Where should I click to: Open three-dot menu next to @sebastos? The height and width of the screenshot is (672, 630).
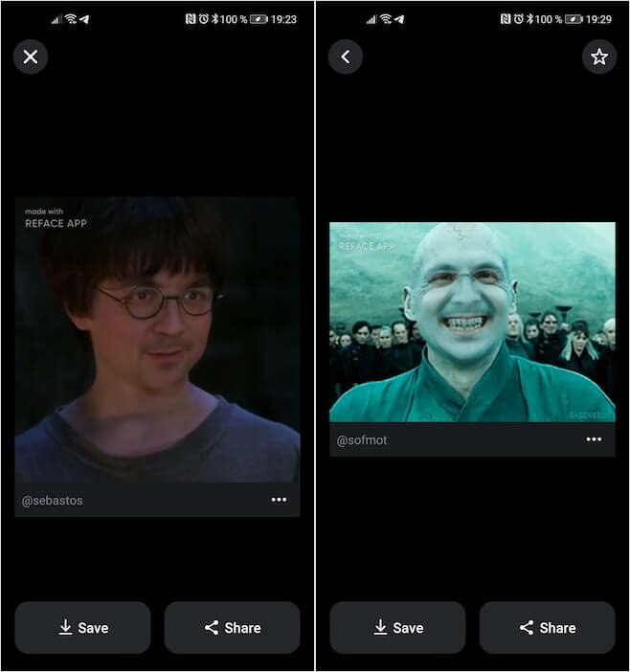pos(279,500)
